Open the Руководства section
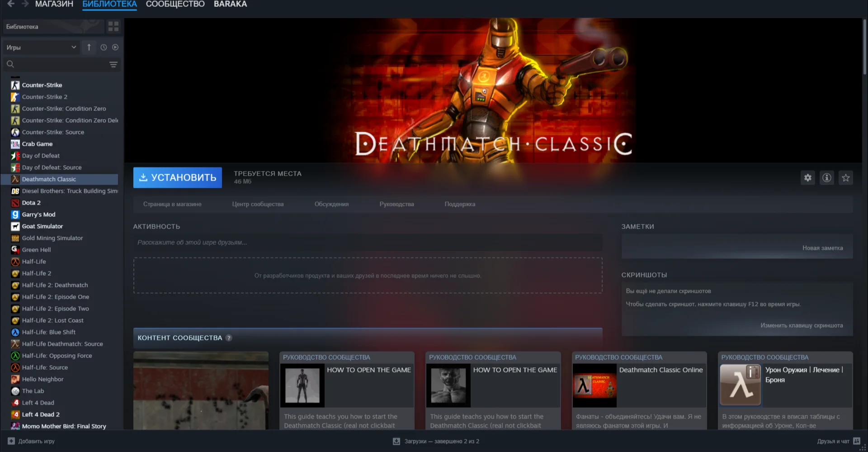The width and height of the screenshot is (868, 452). click(x=396, y=204)
